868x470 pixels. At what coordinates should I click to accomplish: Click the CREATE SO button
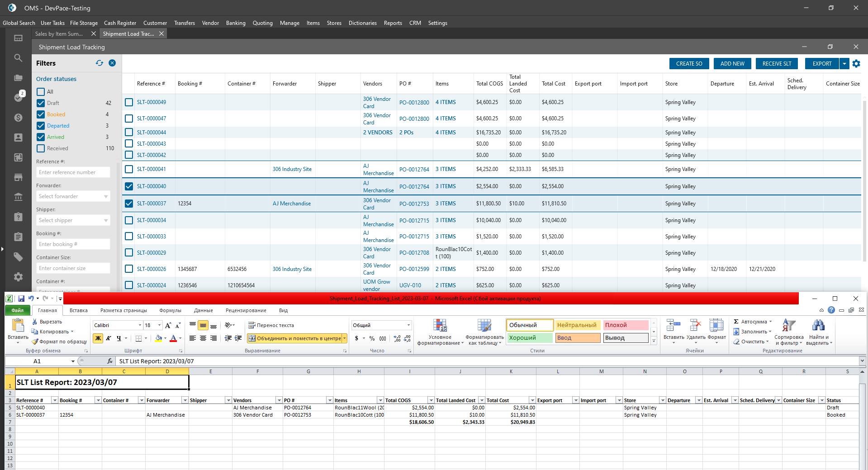689,64
